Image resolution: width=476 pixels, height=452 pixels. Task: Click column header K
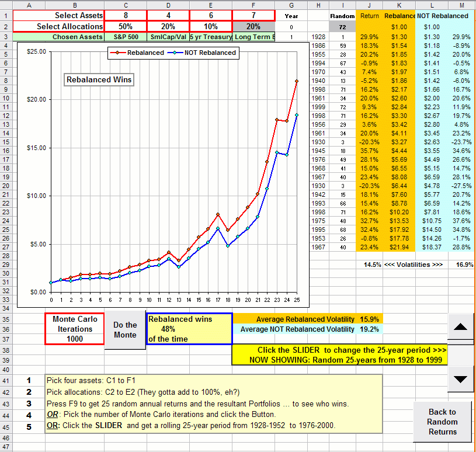point(399,5)
